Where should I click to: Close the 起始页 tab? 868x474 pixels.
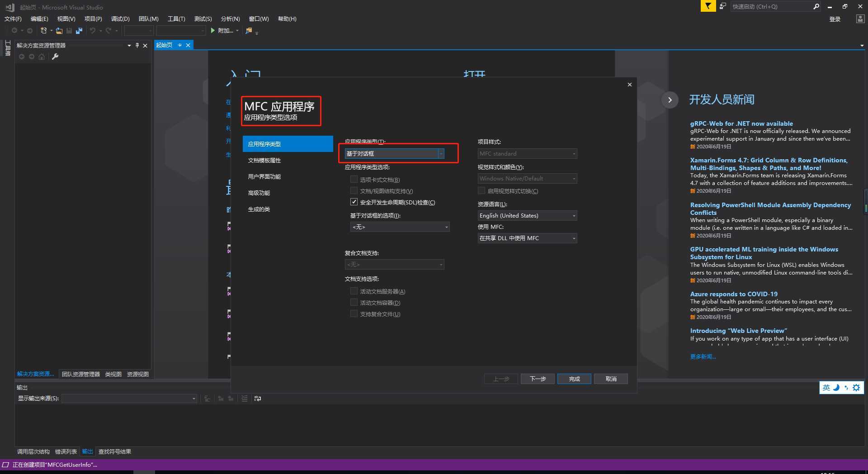click(x=188, y=45)
